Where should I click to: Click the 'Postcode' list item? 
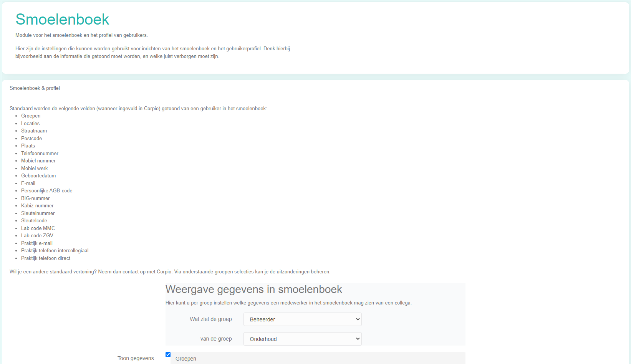click(x=31, y=138)
